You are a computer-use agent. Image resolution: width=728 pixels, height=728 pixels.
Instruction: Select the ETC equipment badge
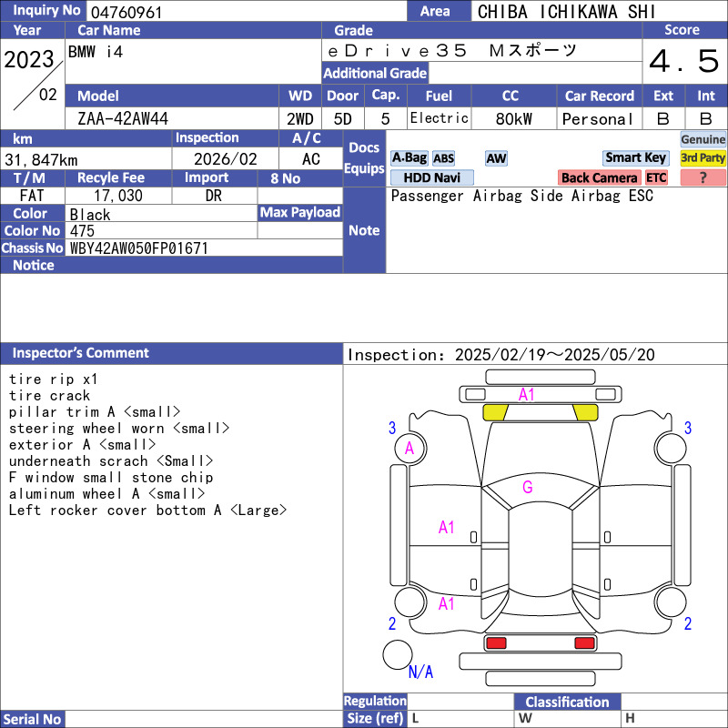[656, 177]
